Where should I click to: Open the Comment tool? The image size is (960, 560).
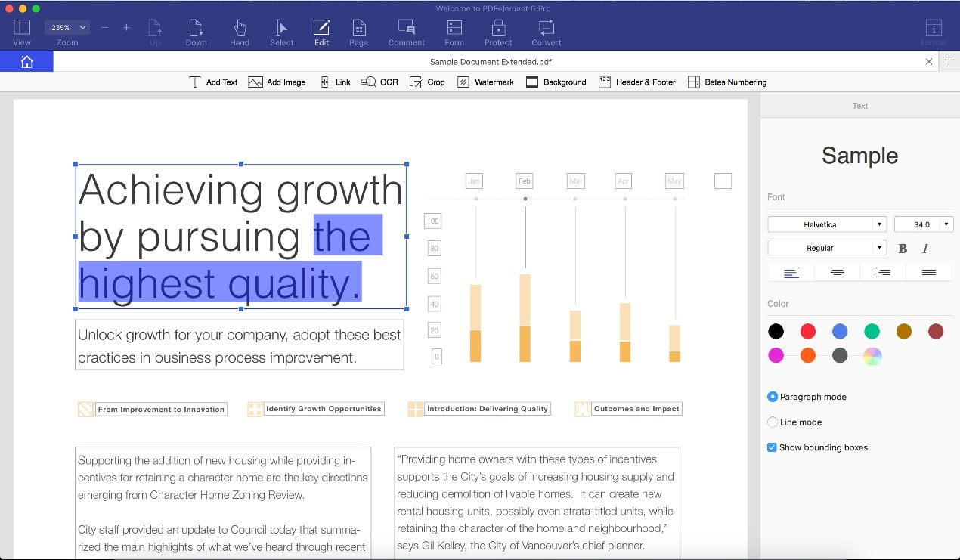coord(406,32)
